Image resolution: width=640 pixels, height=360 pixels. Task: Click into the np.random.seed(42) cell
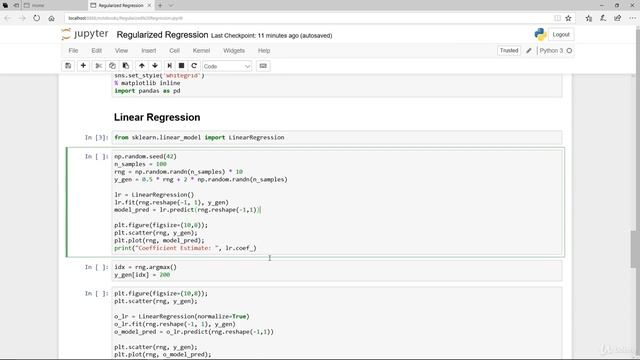(x=337, y=202)
